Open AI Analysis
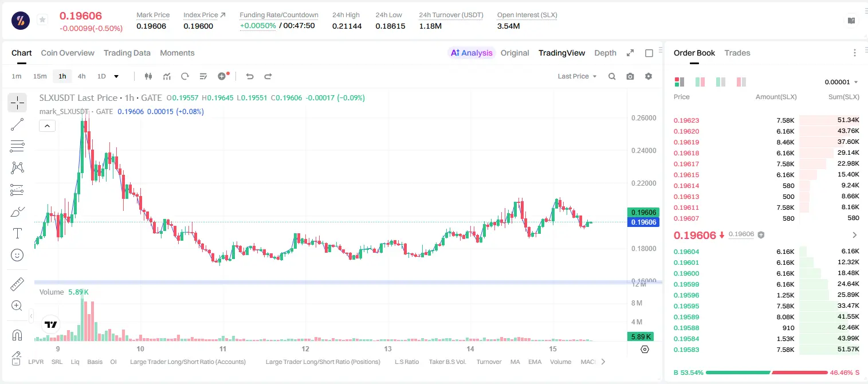Image resolution: width=868 pixels, height=384 pixels. pos(472,53)
